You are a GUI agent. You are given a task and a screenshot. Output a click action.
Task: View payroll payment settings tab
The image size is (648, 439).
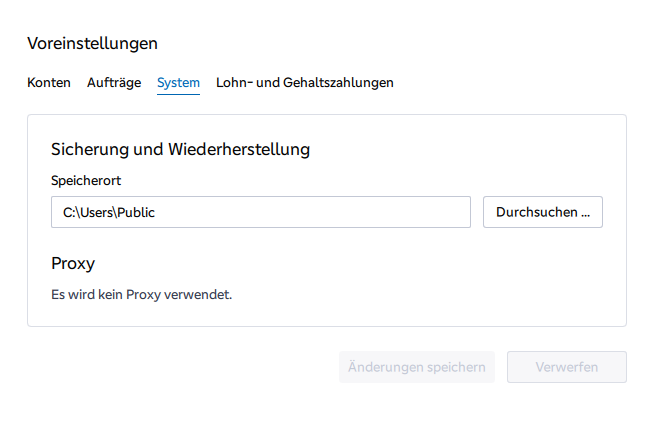pos(305,82)
